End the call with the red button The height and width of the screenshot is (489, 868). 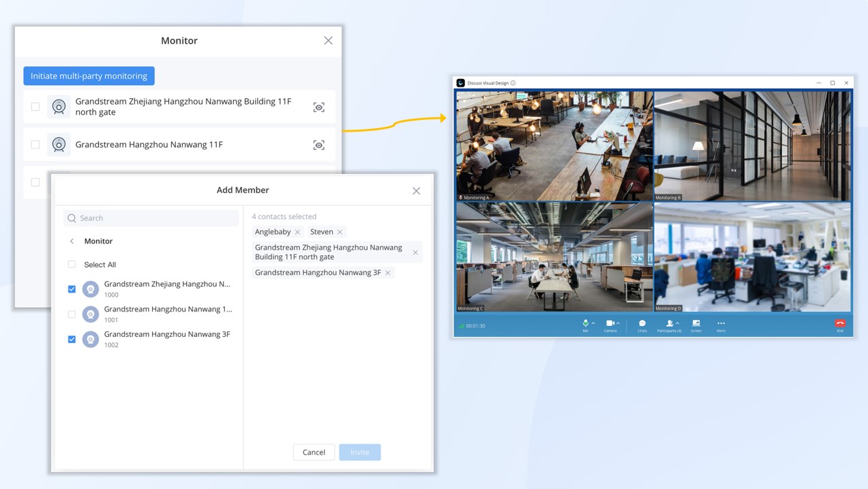840,324
